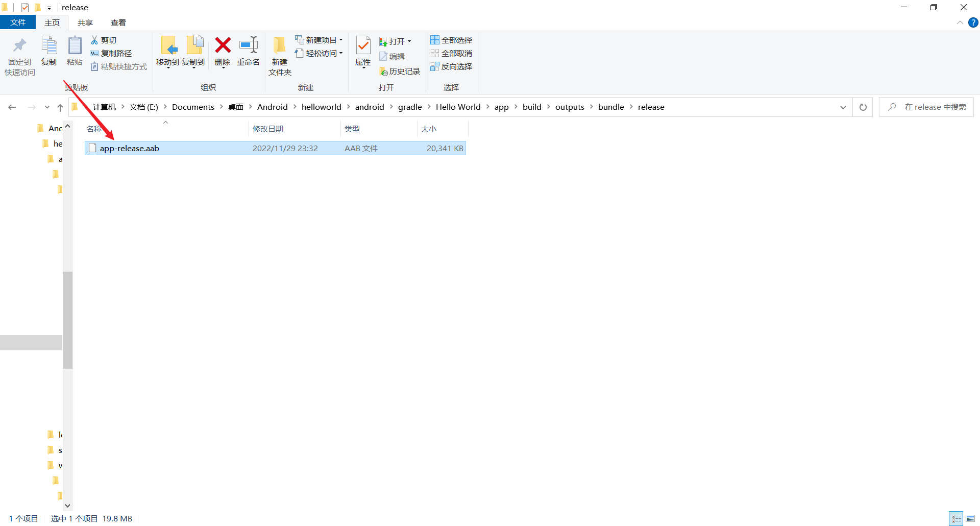The height and width of the screenshot is (526, 980).
Task: Cut selection using the 剪切 icon
Action: tap(104, 40)
